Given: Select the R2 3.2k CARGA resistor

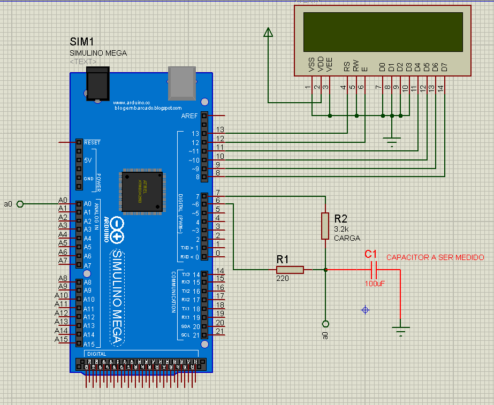Looking at the screenshot, I should 325,226.
